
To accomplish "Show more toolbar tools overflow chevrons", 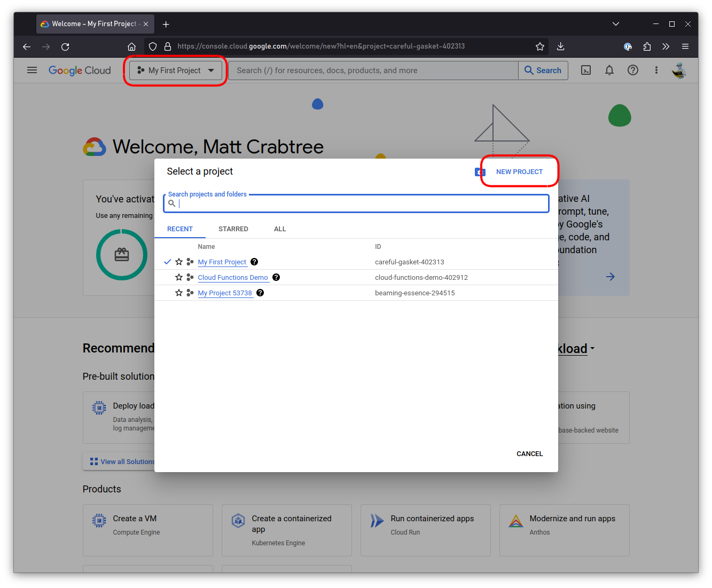I will coord(666,46).
